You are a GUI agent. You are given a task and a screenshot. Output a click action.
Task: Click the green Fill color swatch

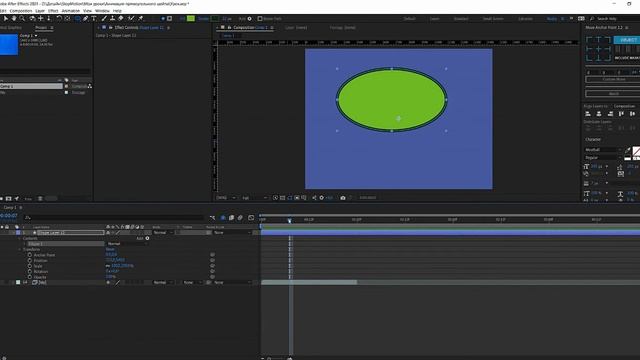click(191, 18)
